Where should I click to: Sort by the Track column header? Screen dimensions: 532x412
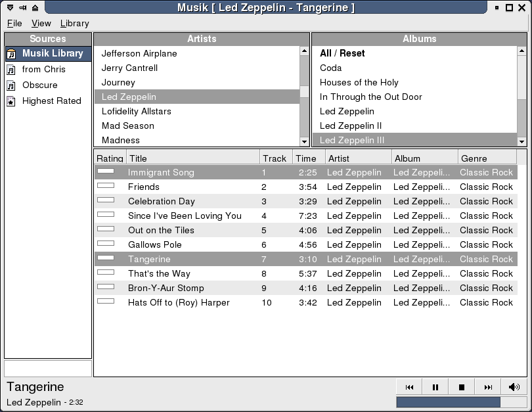point(276,158)
